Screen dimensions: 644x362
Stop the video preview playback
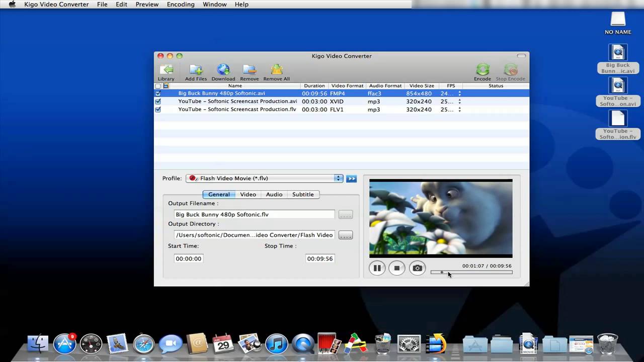[397, 268]
